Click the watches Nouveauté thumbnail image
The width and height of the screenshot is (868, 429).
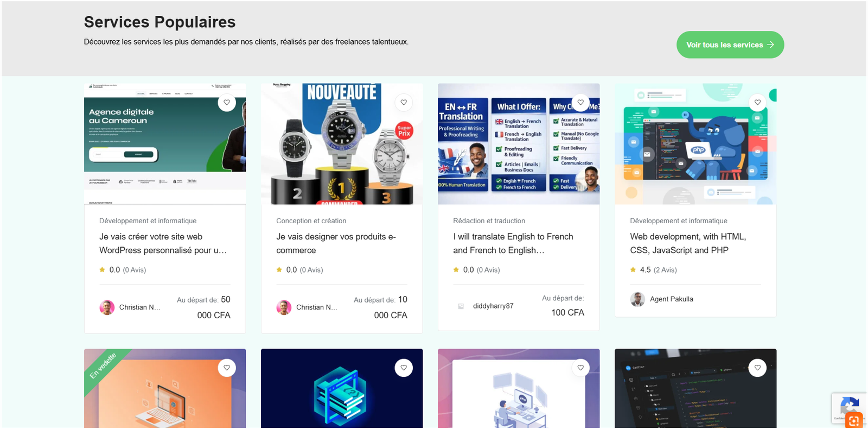coord(342,144)
